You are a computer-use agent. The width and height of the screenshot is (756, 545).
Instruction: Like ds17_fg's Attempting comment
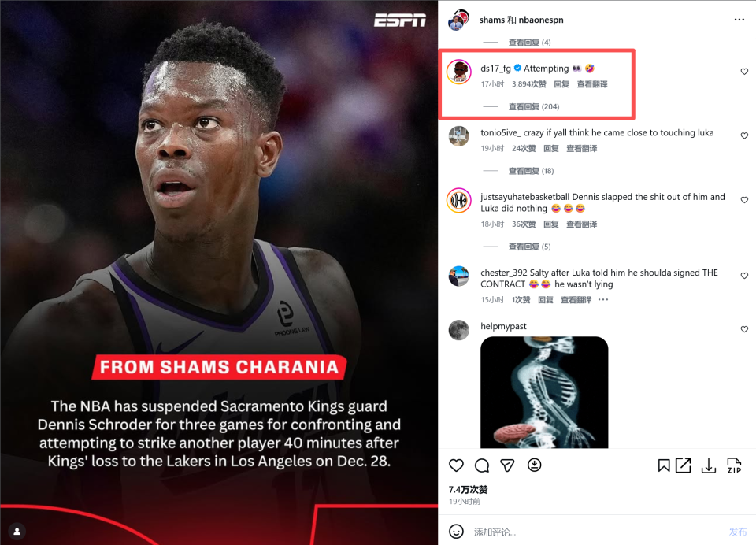(744, 72)
